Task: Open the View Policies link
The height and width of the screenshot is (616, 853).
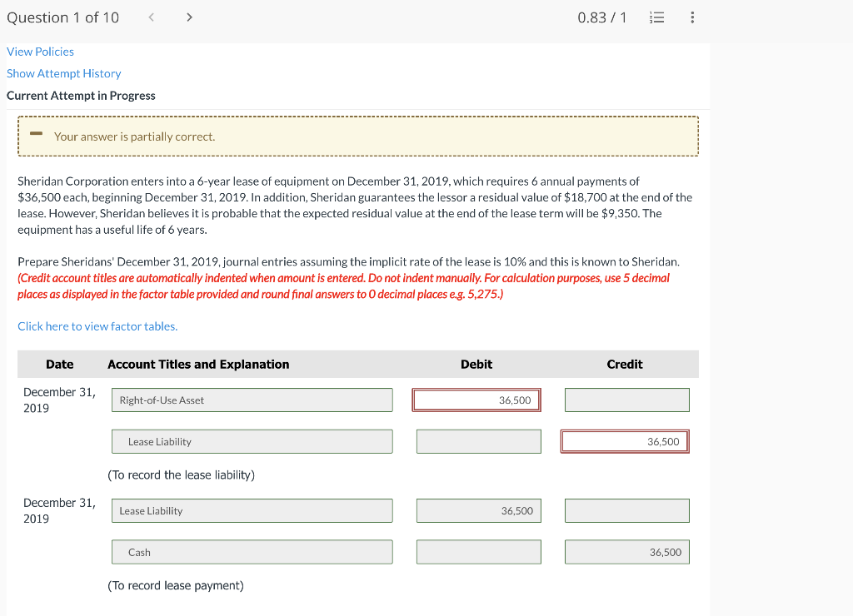Action: click(40, 52)
